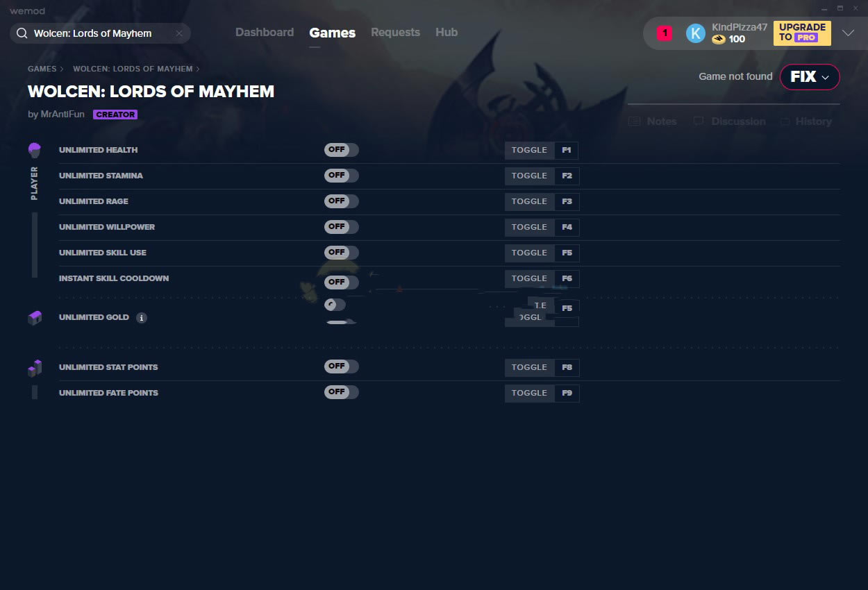Click the Player section scrollbar
The width and height of the screenshot is (868, 590).
[35, 244]
